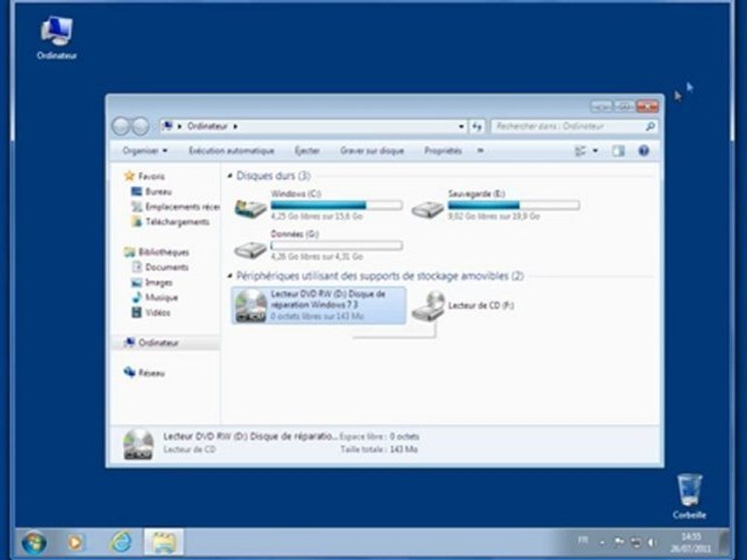
Task: Collapse the Périphériques amovibles group
Action: (230, 276)
